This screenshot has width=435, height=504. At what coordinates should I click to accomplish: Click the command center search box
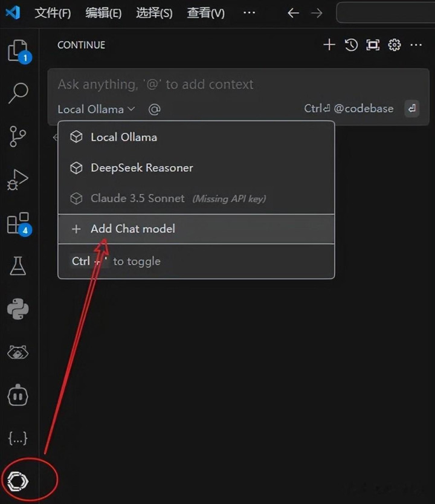point(385,13)
